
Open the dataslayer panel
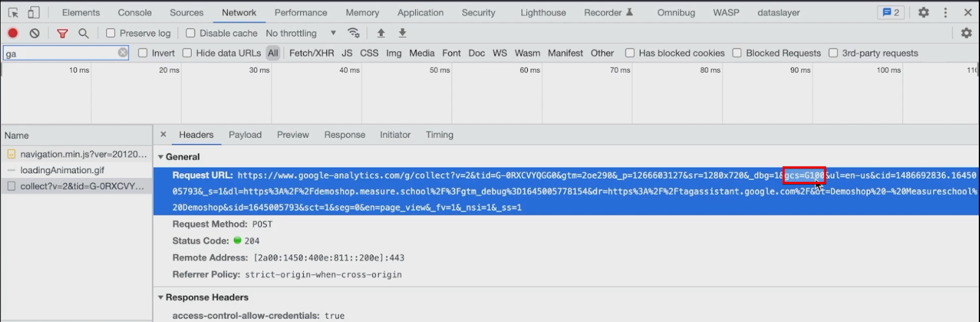coord(778,12)
